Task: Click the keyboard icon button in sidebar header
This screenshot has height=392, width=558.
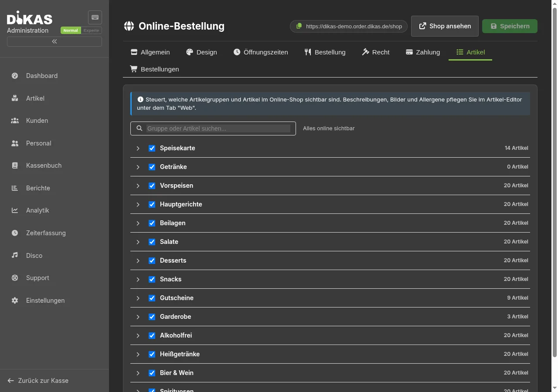Action: [x=95, y=17]
